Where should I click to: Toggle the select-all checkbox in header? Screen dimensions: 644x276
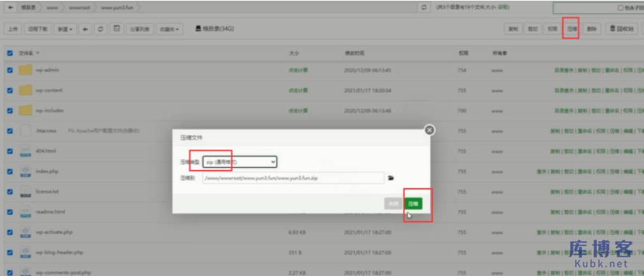pyautogui.click(x=10, y=53)
